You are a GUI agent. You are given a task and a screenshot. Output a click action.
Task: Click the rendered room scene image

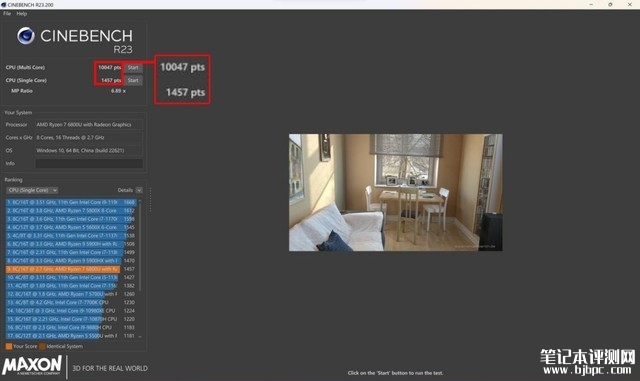[396, 192]
